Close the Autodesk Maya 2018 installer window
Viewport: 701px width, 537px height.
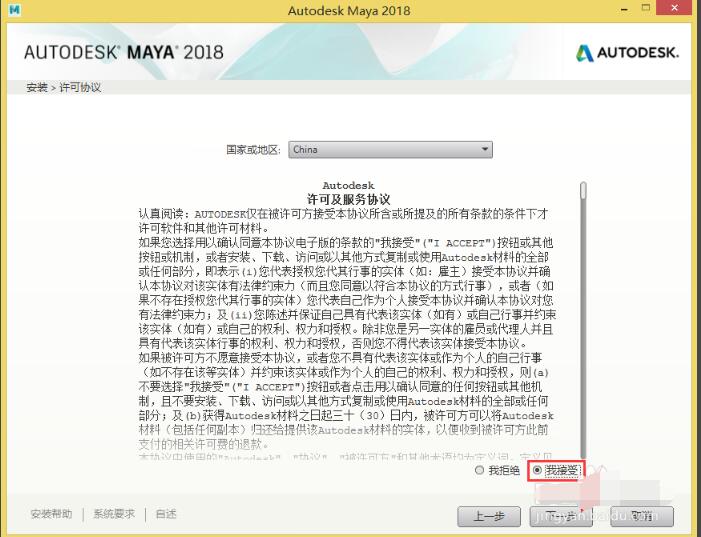675,8
